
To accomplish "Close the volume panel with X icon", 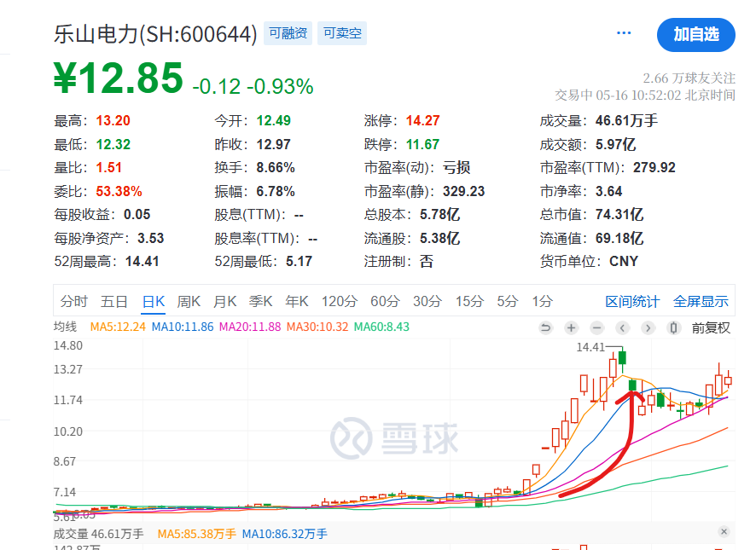I will 724,532.
